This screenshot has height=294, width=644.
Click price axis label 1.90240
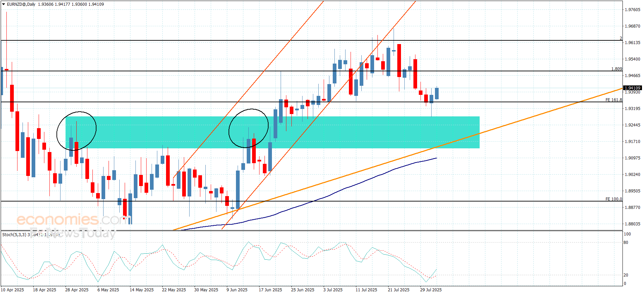[x=632, y=175]
